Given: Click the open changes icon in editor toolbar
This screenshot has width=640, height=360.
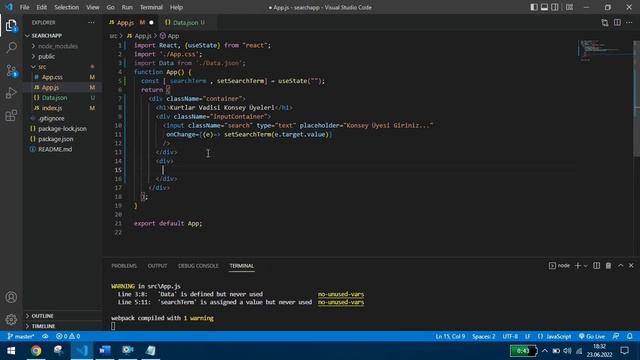Looking at the screenshot, I should 604,23.
